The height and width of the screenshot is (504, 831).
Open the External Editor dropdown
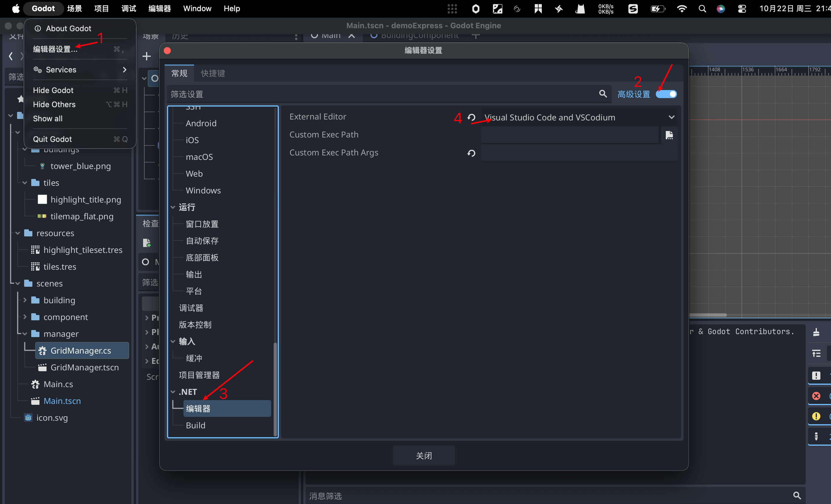pyautogui.click(x=579, y=117)
